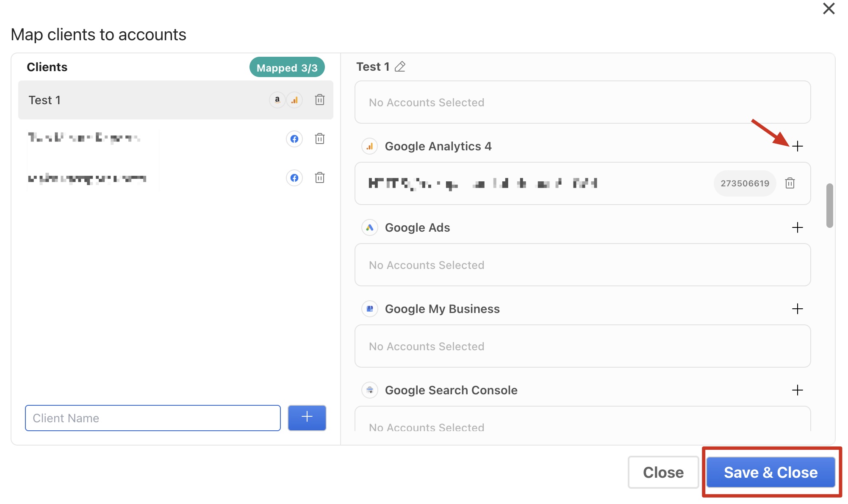Viewport: 848px width, 504px height.
Task: Delete the Test 1 client
Action: (x=320, y=100)
